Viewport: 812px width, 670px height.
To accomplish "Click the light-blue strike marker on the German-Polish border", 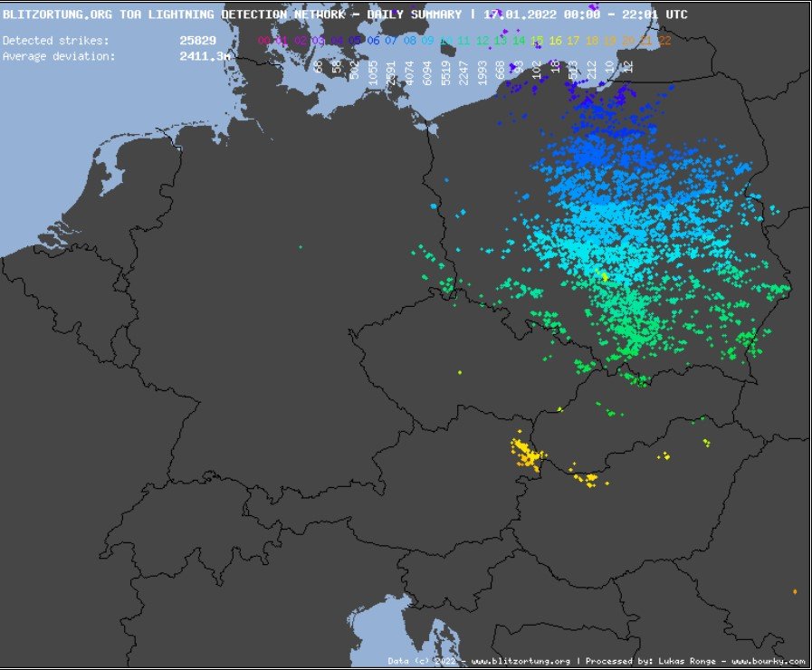I will coord(434,206).
